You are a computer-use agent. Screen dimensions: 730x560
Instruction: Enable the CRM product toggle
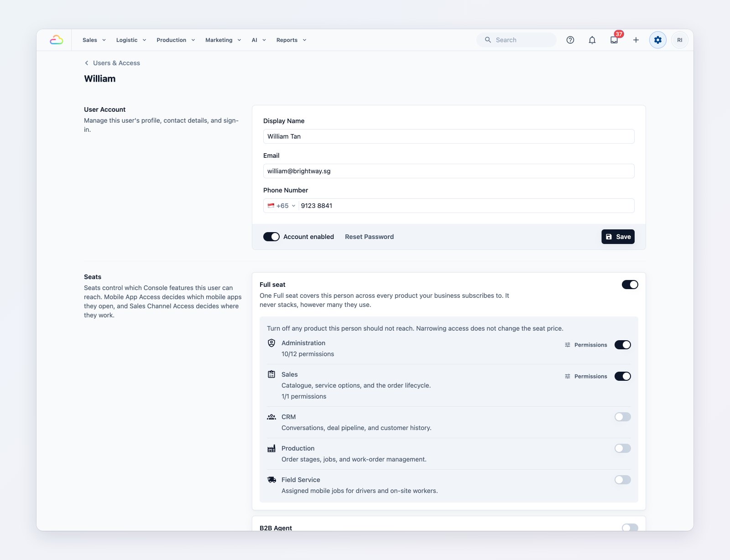[x=623, y=417]
